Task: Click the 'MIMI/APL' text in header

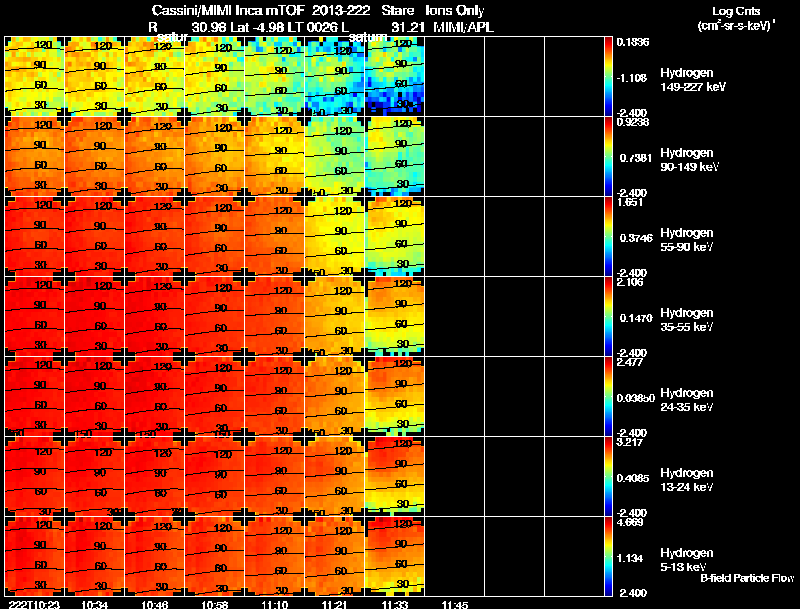Action: [x=463, y=27]
